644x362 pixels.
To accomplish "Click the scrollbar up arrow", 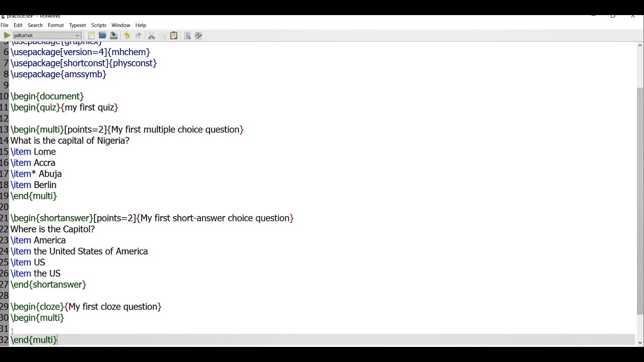I will tap(640, 45).
